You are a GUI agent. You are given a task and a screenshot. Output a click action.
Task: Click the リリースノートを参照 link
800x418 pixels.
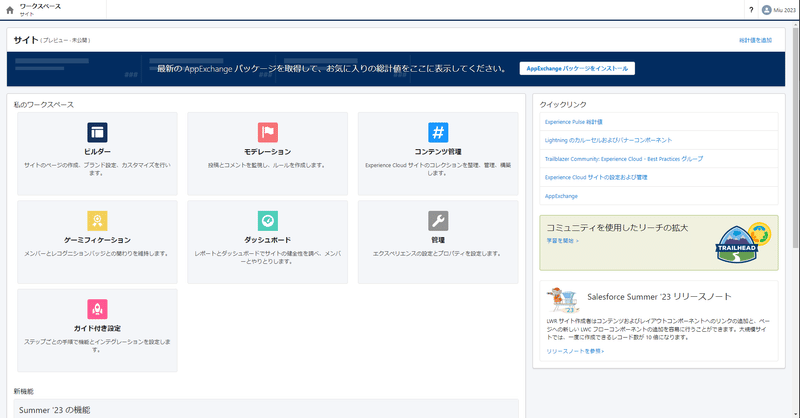point(575,351)
